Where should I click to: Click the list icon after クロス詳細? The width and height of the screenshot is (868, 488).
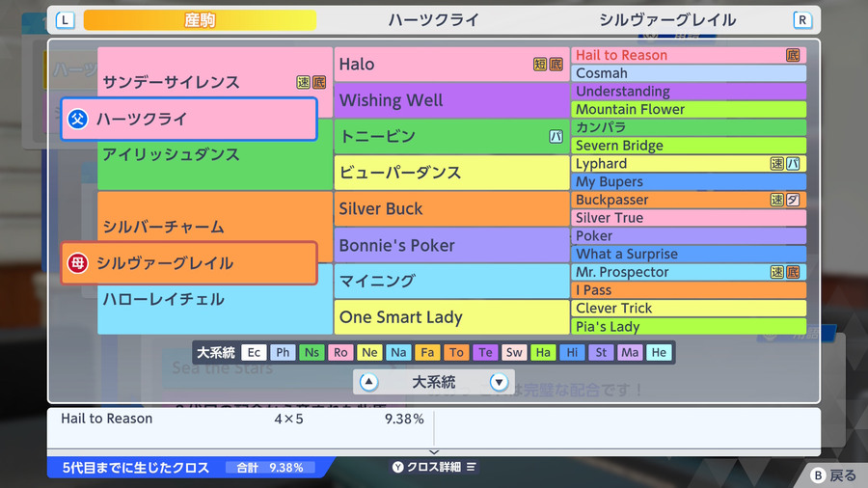471,467
